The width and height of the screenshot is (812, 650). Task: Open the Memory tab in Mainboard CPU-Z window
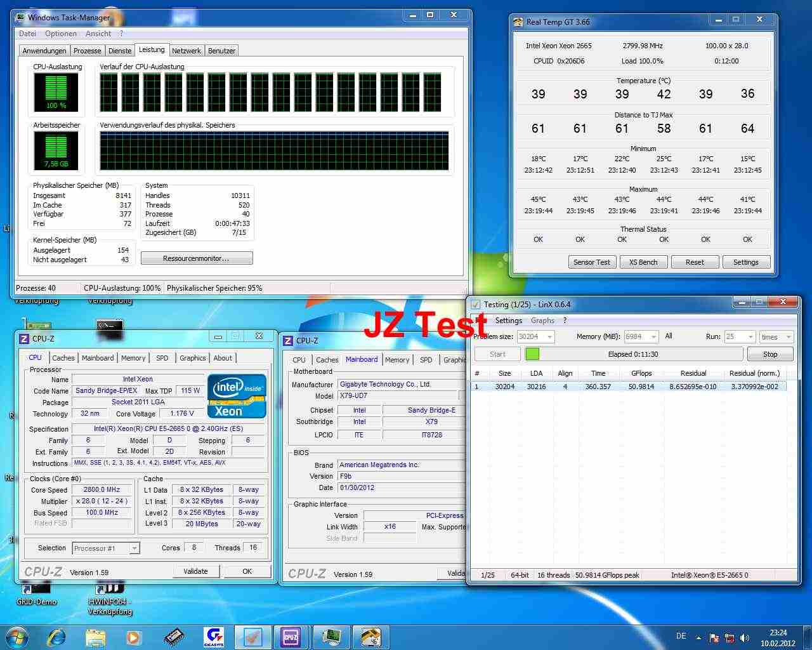coord(397,360)
